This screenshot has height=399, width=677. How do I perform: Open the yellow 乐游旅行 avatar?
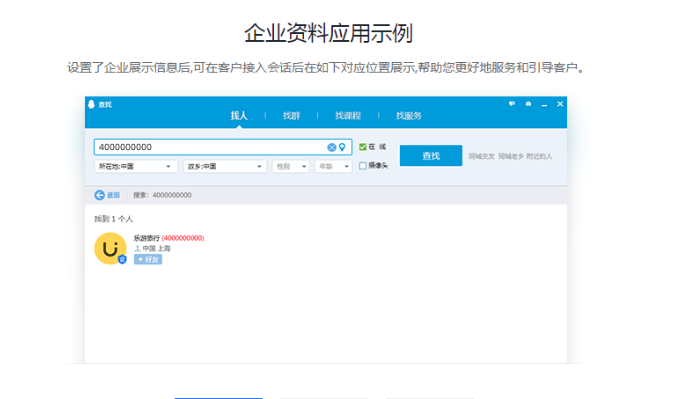[110, 248]
